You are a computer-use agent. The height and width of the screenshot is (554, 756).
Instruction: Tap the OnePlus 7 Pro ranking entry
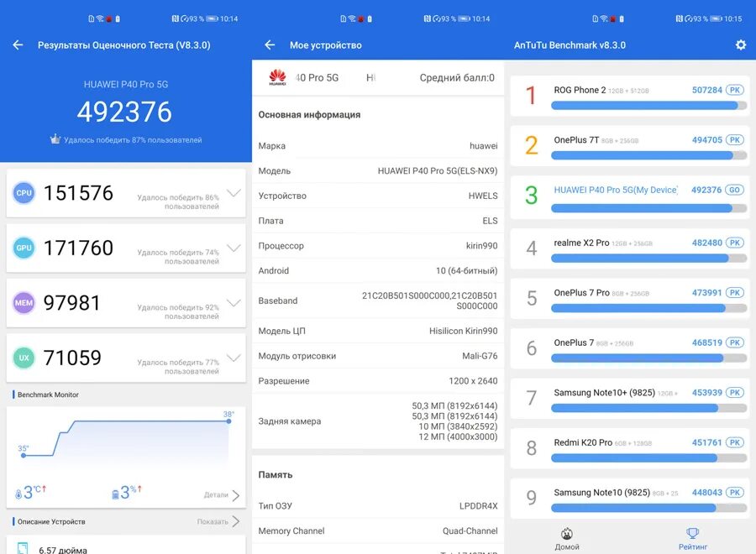click(630, 298)
